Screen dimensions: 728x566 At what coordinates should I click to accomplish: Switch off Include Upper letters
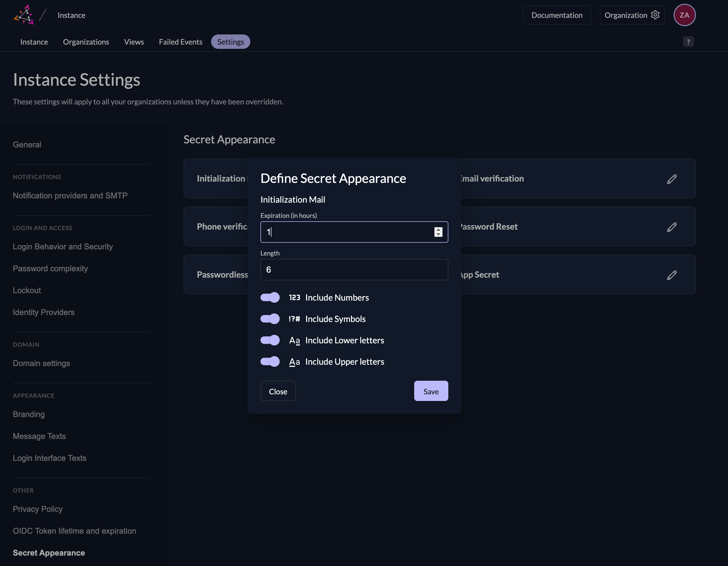coord(270,361)
